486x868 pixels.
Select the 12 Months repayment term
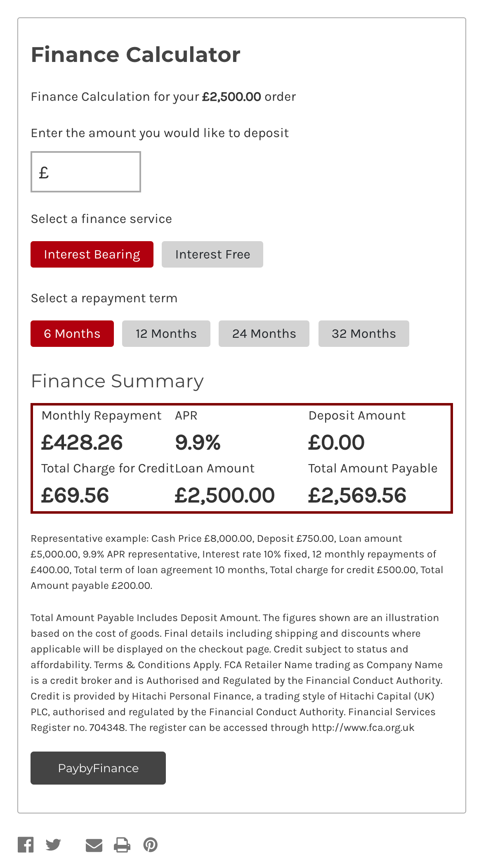[x=166, y=334]
